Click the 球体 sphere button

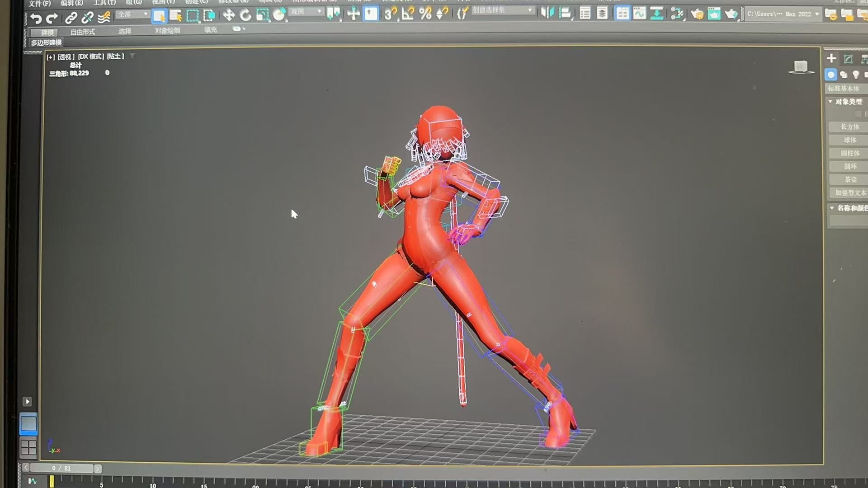[849, 140]
